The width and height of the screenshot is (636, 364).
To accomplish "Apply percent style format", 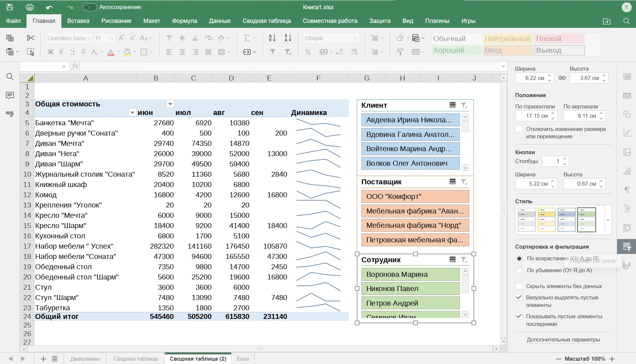I will point(308,52).
